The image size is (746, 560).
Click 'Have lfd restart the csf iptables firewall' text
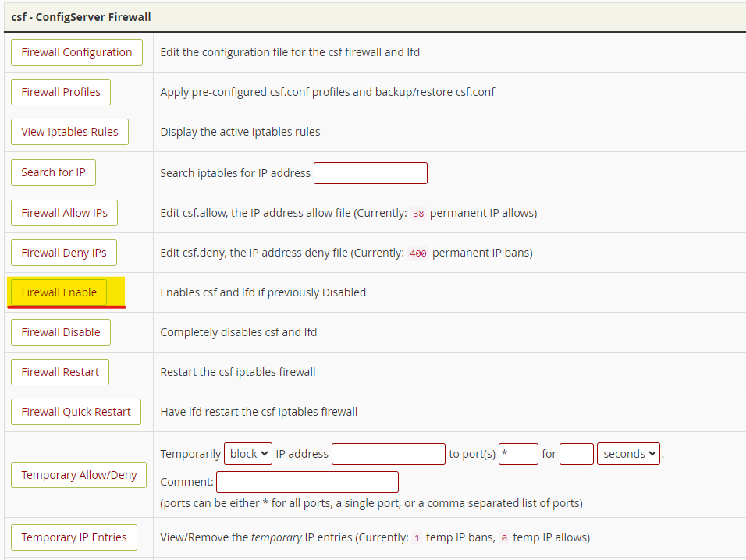tap(259, 412)
